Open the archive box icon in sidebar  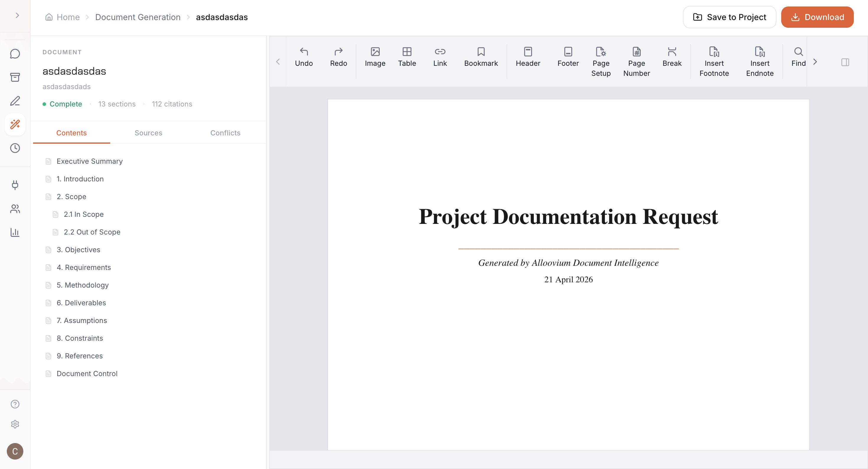tap(15, 78)
